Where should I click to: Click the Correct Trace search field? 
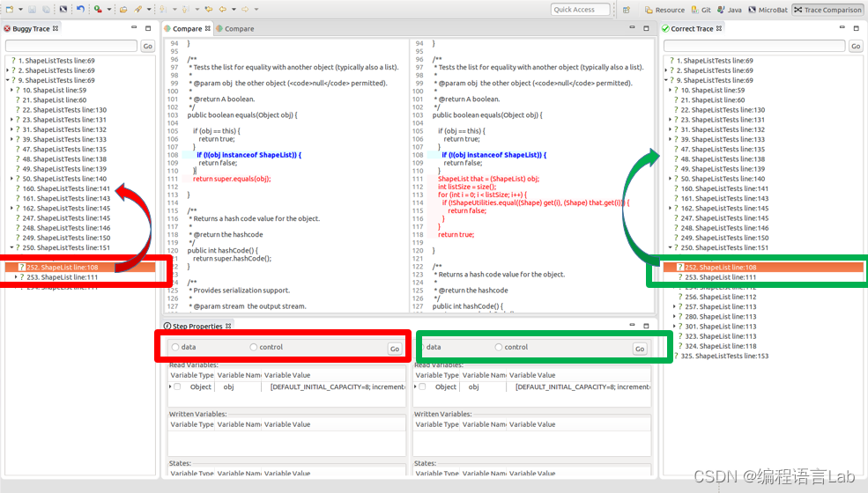click(754, 46)
